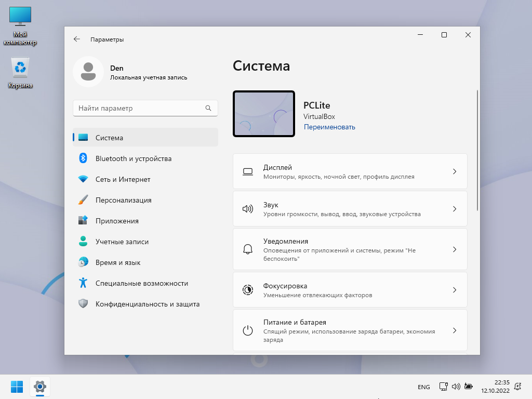Open Сеть и Интернет via Wi-Fi icon
This screenshot has width=532, height=399.
(83, 179)
